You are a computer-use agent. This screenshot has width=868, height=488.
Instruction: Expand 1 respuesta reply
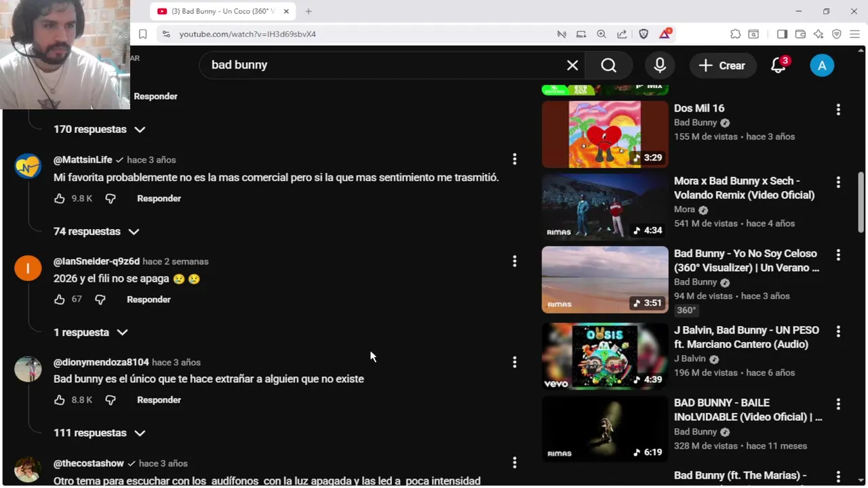click(91, 332)
